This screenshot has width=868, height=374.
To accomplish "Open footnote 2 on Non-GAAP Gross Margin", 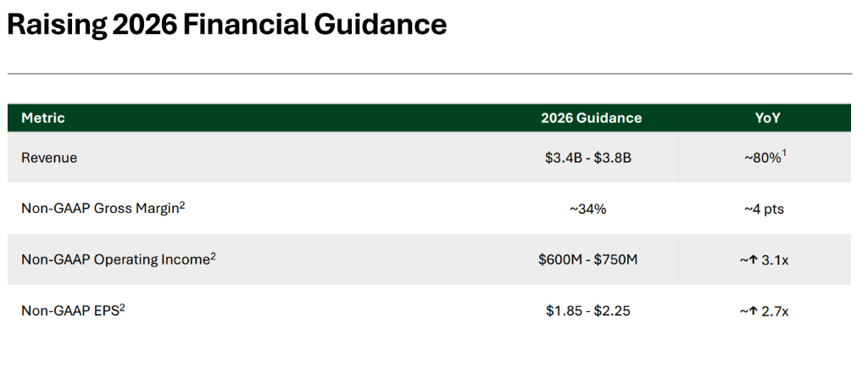I will coord(182,204).
